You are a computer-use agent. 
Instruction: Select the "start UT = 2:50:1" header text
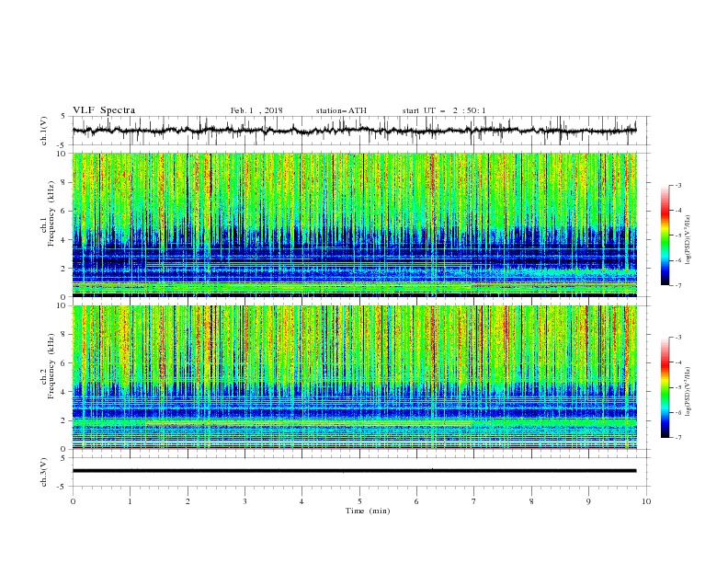[x=444, y=110]
